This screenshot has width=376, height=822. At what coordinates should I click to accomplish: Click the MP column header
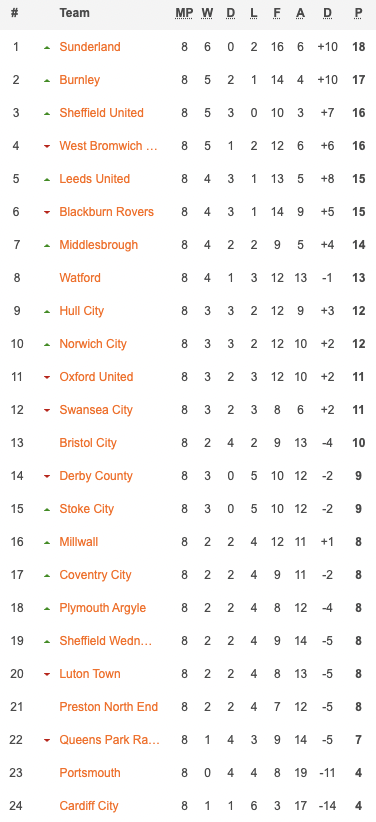[x=184, y=13]
